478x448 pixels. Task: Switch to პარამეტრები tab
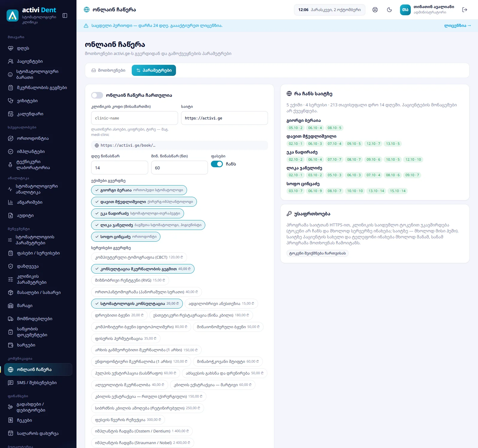154,70
